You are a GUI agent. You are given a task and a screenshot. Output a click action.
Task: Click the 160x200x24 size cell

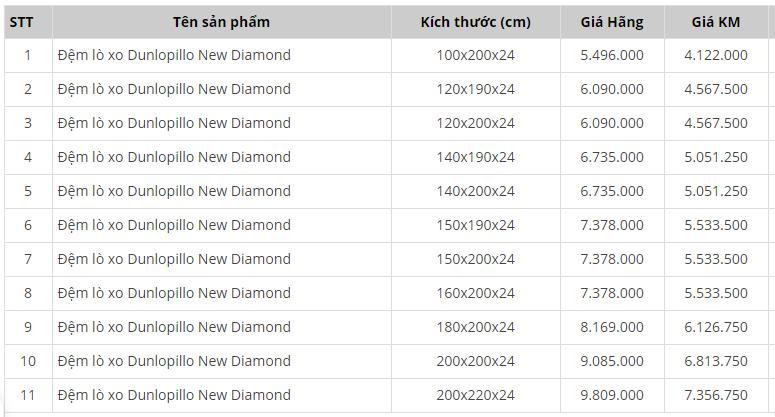click(475, 293)
